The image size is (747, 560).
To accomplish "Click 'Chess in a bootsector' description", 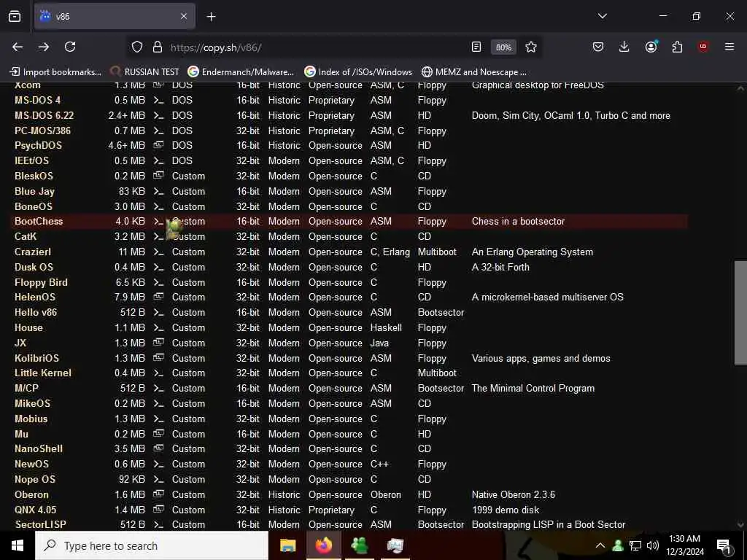I will pos(518,222).
